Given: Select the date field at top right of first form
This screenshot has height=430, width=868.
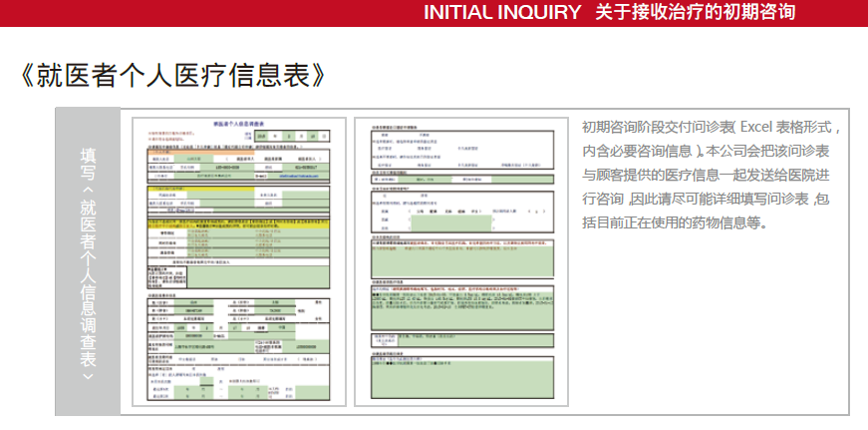Looking at the screenshot, I should pyautogui.click(x=293, y=137).
